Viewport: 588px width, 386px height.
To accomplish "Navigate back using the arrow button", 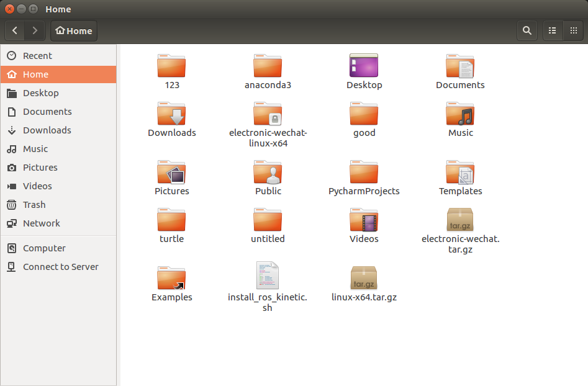I will (14, 30).
